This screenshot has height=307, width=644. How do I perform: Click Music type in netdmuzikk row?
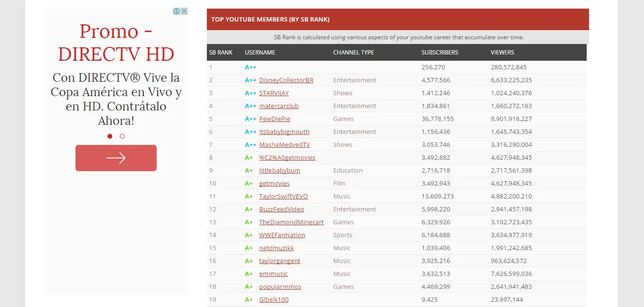[342, 248]
